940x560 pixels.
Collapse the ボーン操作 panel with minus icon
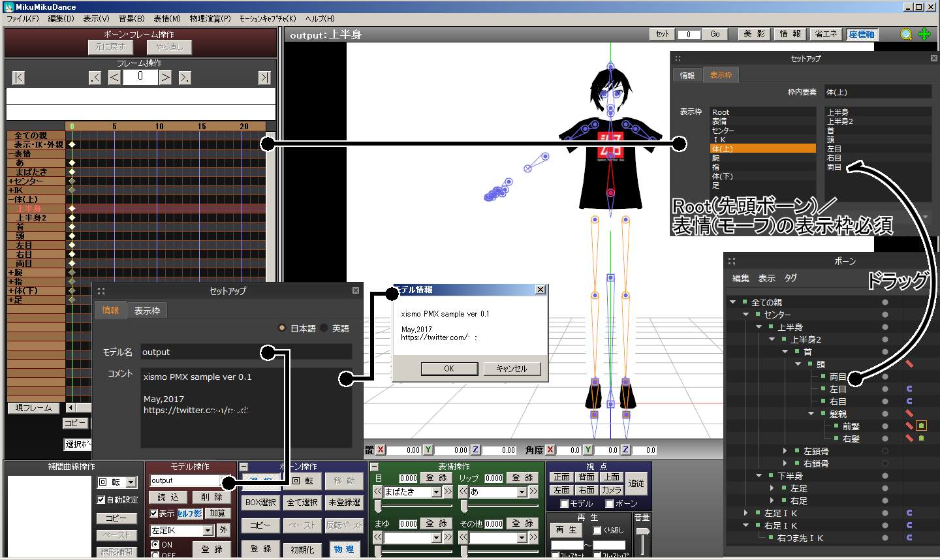pyautogui.click(x=244, y=467)
